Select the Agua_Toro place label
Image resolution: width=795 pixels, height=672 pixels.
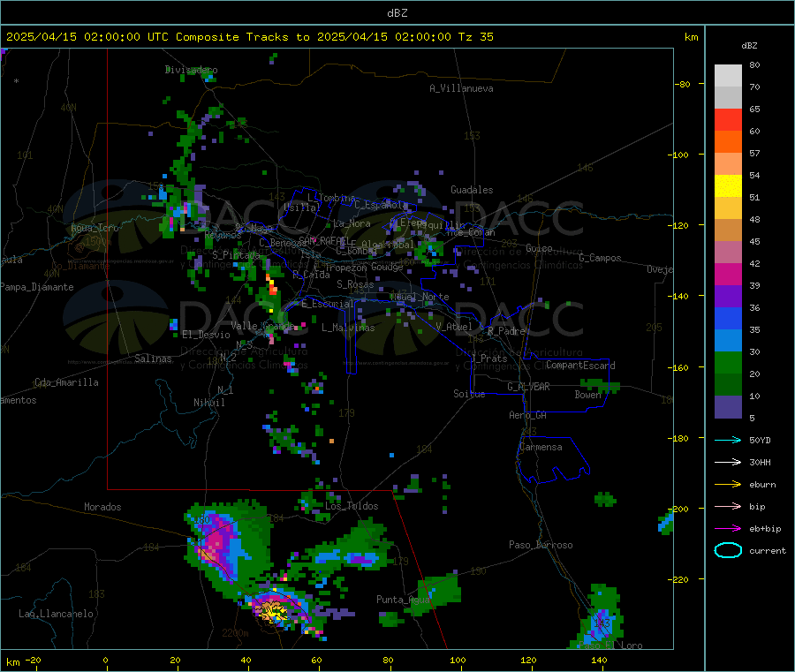pyautogui.click(x=95, y=228)
